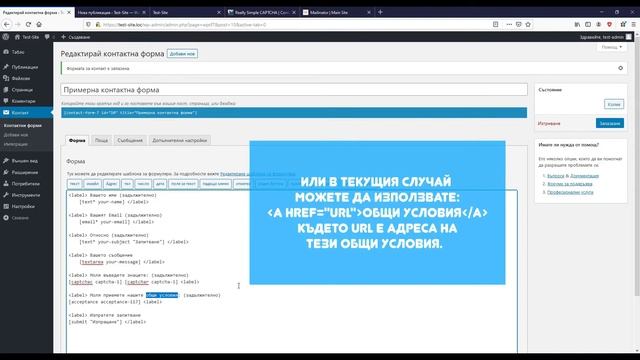Open the Форуми за поддръжка link
The height and width of the screenshot is (360, 640).
click(x=569, y=184)
